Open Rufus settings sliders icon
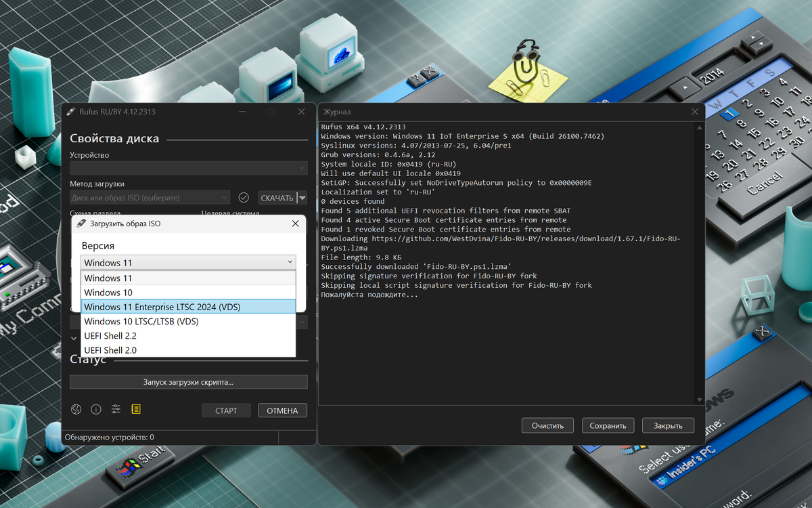Image resolution: width=812 pixels, height=508 pixels. click(x=116, y=409)
